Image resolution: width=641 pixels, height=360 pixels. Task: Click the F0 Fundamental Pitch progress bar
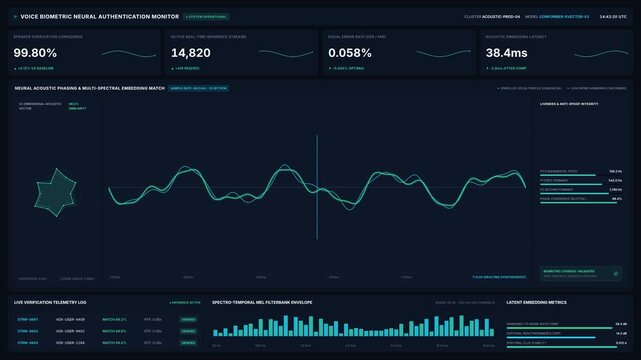(x=568, y=175)
